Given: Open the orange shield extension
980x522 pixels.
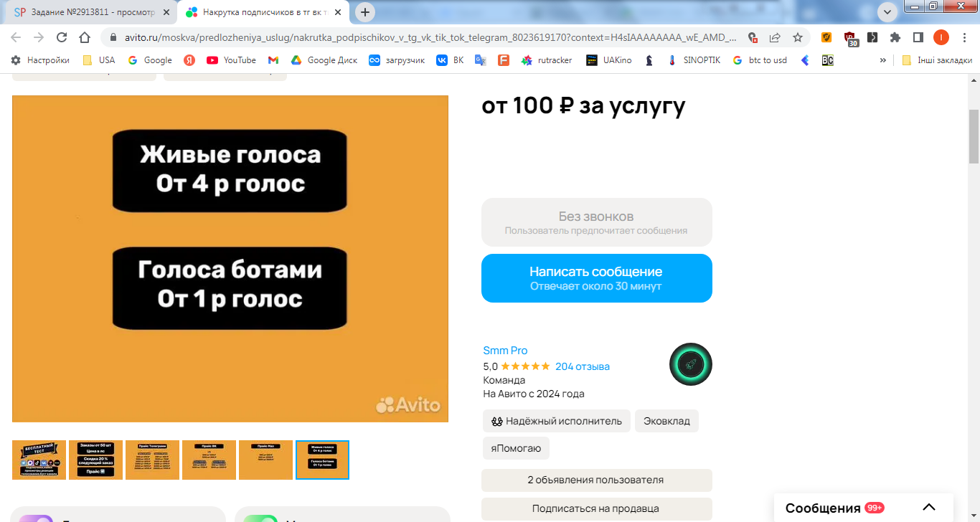Looking at the screenshot, I should [826, 37].
